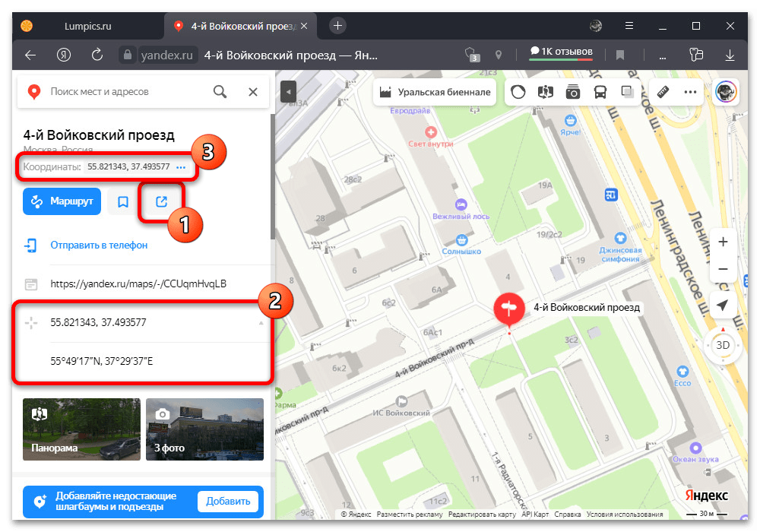Open browser hamburger menu

(x=629, y=26)
